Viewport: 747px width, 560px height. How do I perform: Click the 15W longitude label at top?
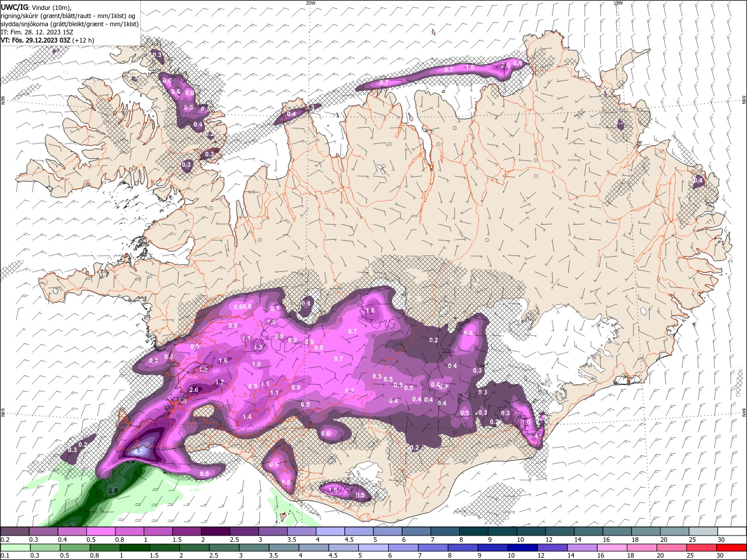[x=617, y=3]
